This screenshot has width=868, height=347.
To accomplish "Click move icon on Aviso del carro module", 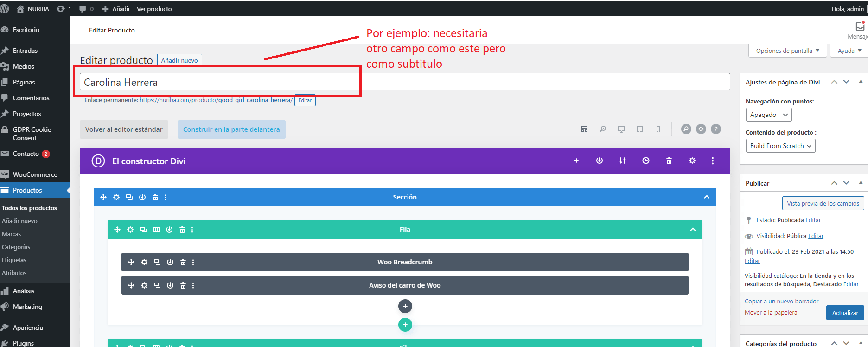I will (131, 285).
